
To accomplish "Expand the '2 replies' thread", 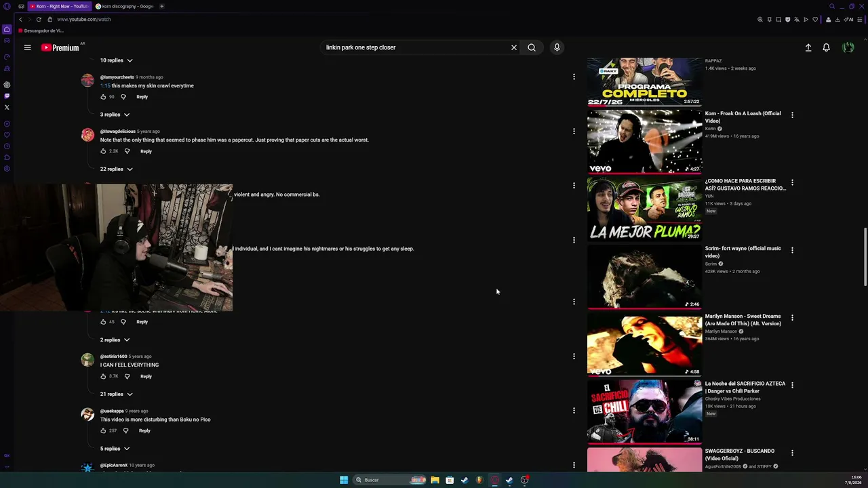I will 115,340.
